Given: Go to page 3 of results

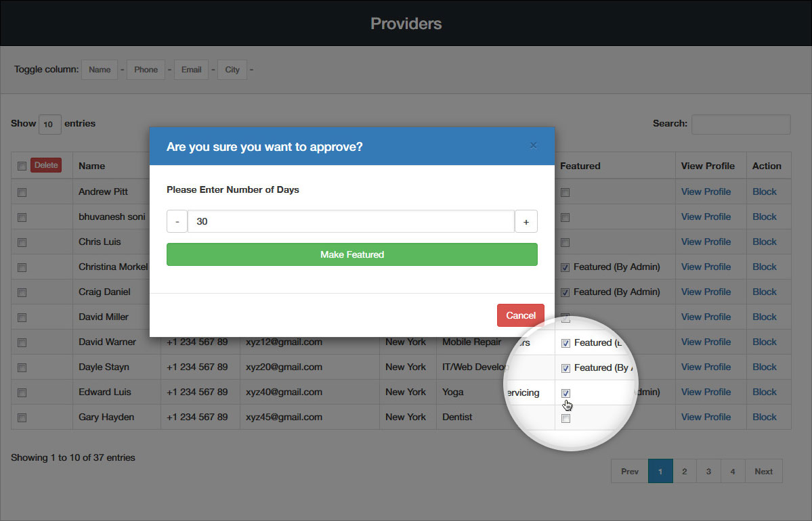Looking at the screenshot, I should (708, 472).
